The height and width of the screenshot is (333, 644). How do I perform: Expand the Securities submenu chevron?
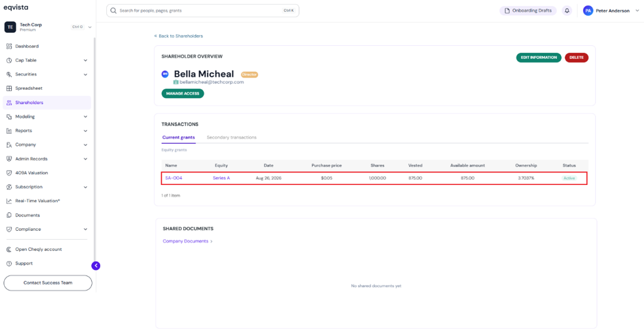pos(86,74)
